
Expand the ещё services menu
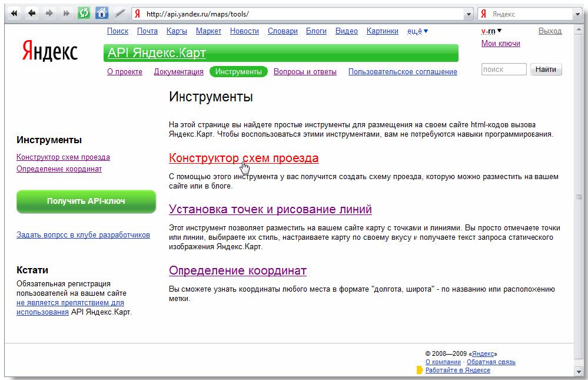417,31
